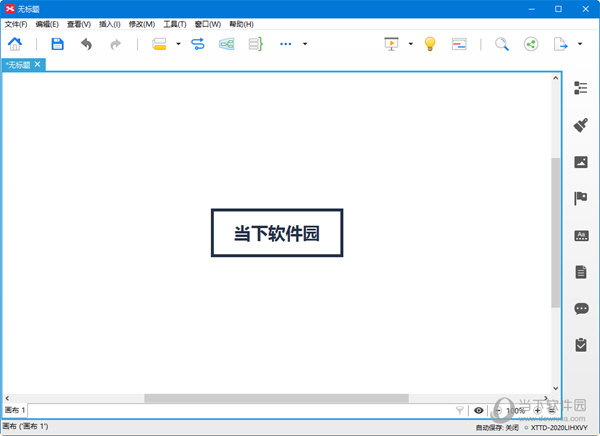Insert a boundary around topics
The image size is (600, 436).
point(227,44)
